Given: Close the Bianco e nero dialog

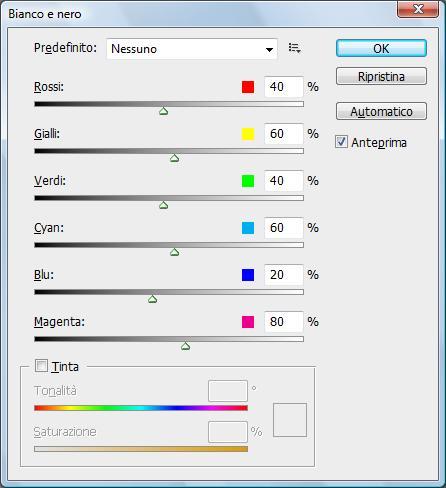Looking at the screenshot, I should tap(418, 9).
